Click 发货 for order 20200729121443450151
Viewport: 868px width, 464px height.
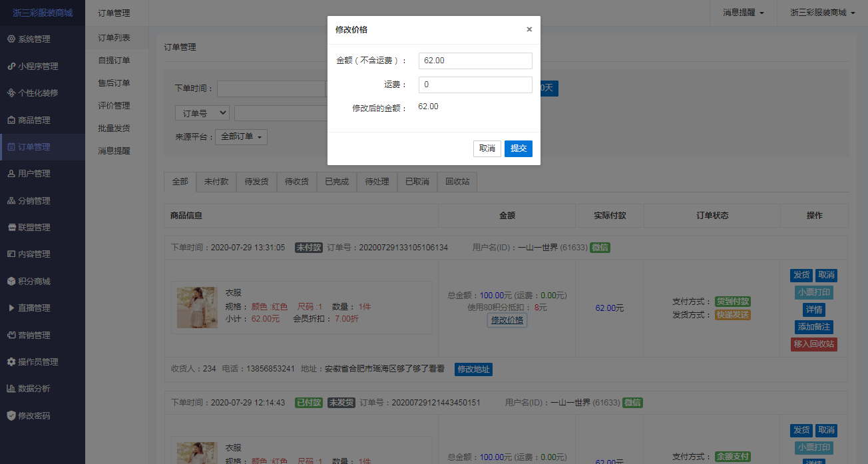801,431
